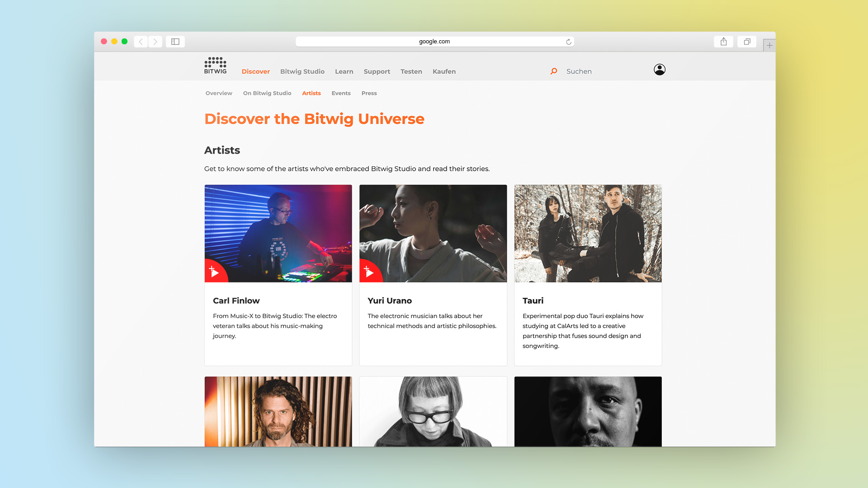Open the browser share icon
Viewport: 868px width, 488px height.
point(724,42)
